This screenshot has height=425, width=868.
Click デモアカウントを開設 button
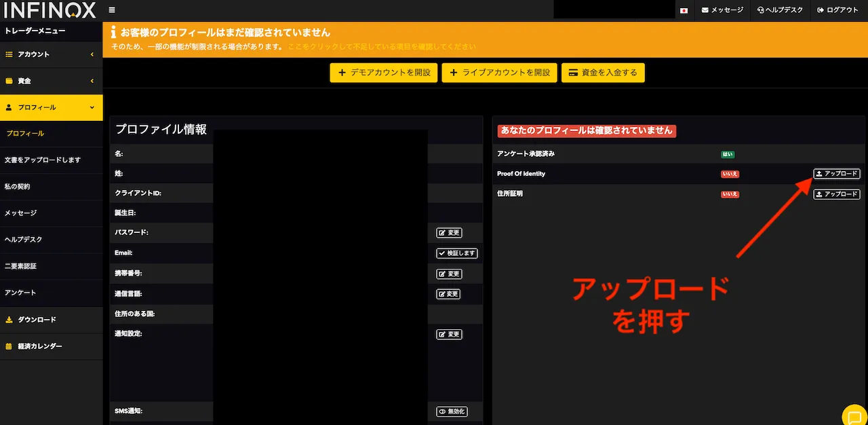click(x=383, y=73)
